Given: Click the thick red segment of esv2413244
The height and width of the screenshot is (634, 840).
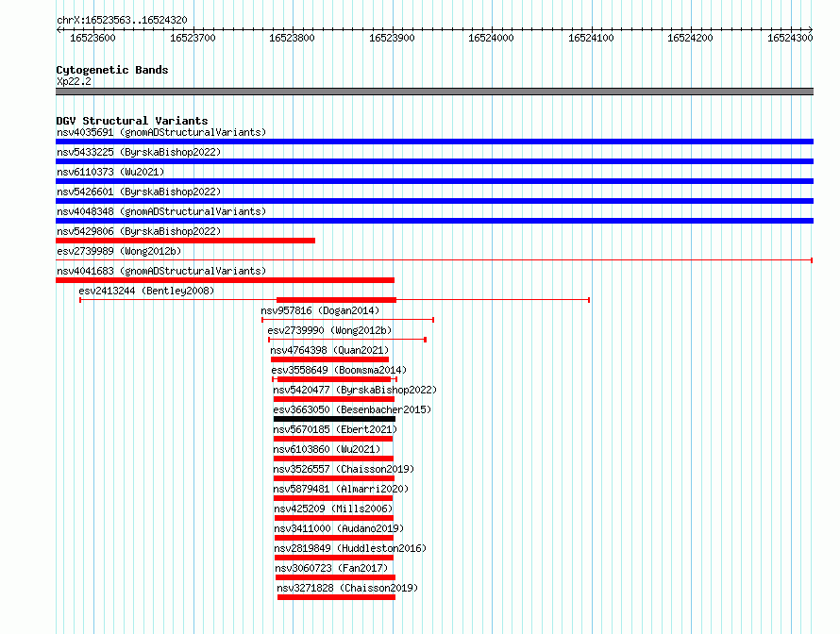Looking at the screenshot, I should [x=336, y=300].
